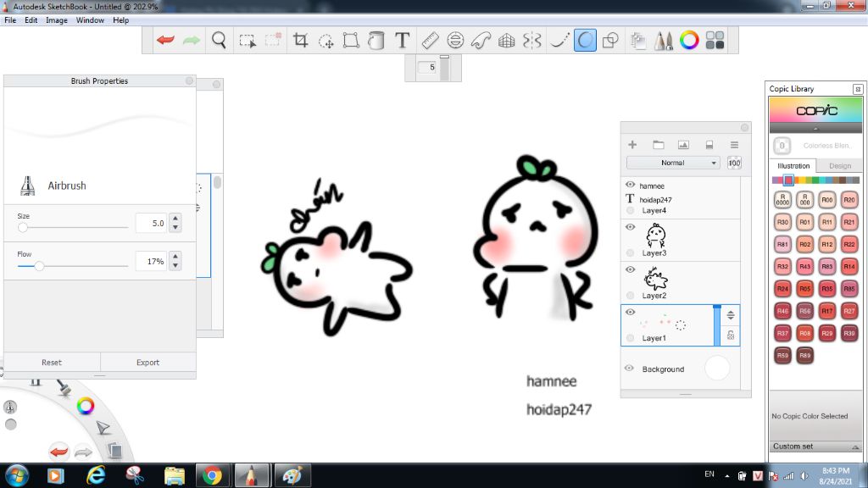Select the Flood Fill bucket tool

click(x=376, y=41)
